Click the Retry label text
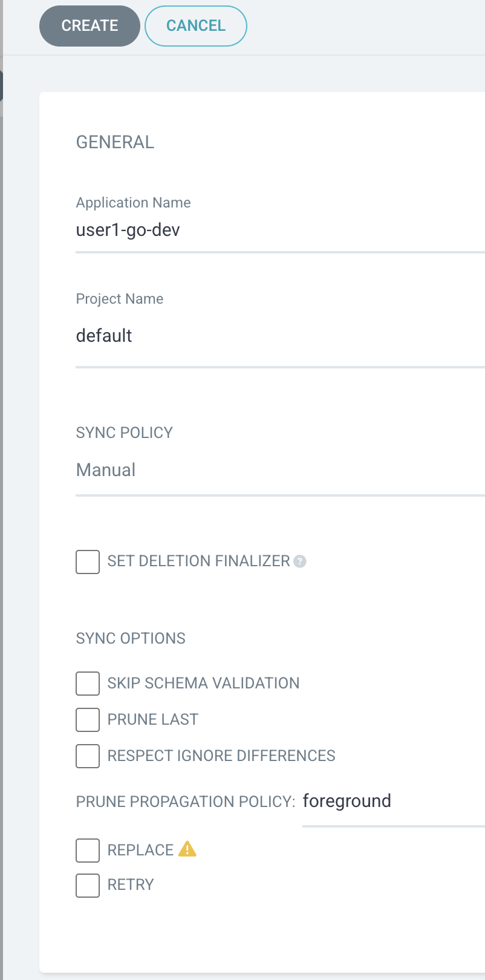Viewport: 485px width, 980px height. (x=131, y=884)
